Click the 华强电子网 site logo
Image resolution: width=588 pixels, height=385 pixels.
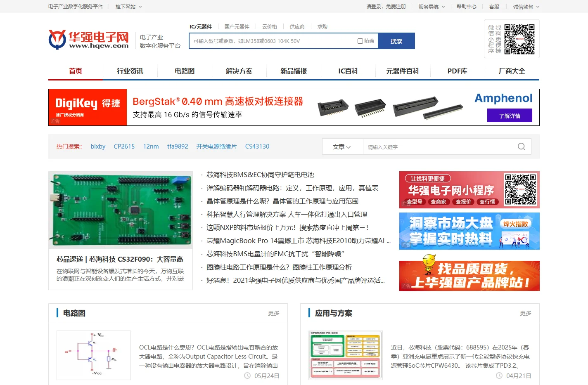coord(89,40)
